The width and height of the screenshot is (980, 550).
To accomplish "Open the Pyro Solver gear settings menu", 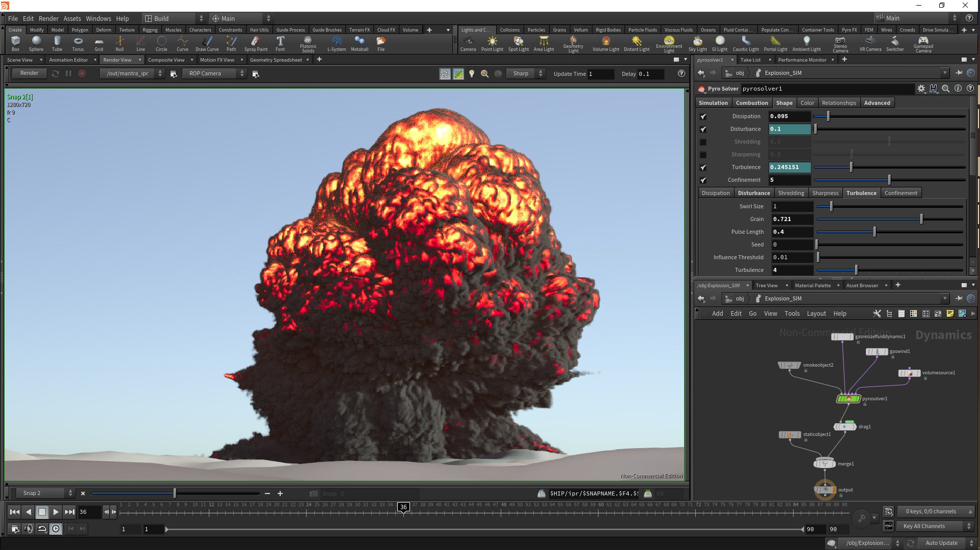I will (x=921, y=89).
